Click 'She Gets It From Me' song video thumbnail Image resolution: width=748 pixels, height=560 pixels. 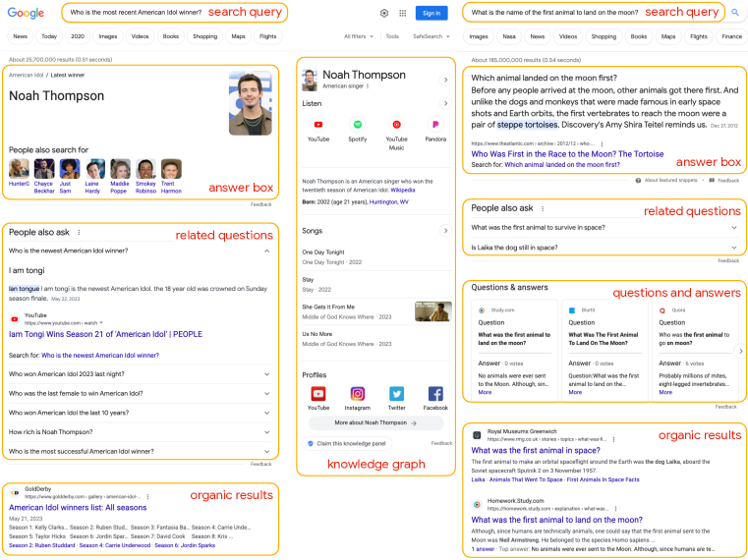[x=433, y=311]
